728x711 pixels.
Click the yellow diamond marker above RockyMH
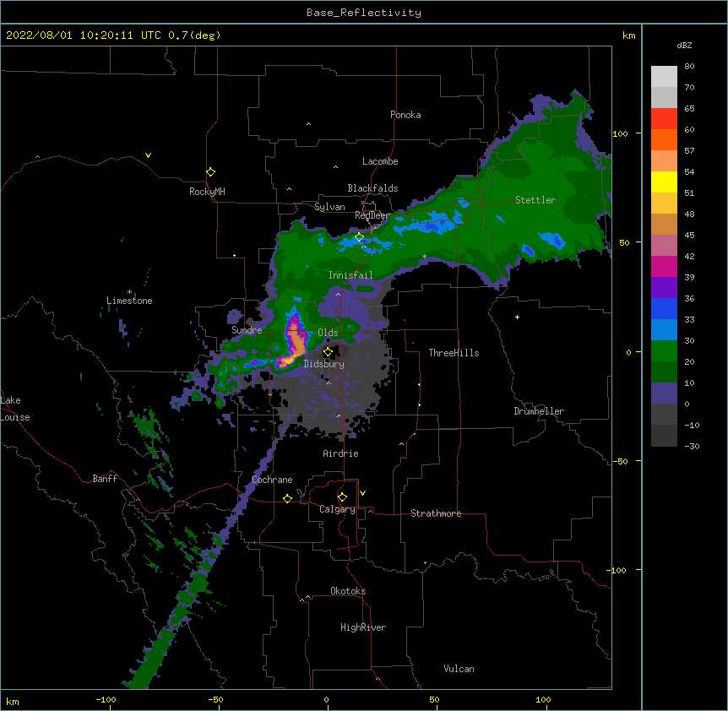211,172
